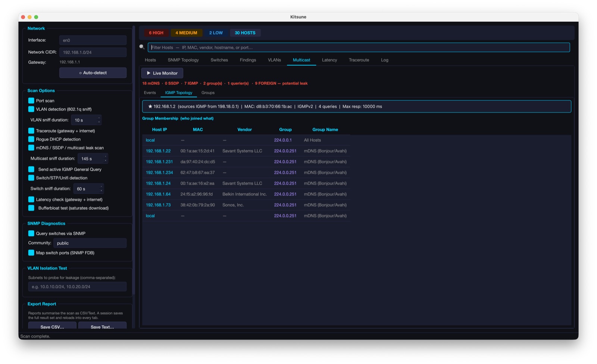Toggle Bufferbloat test checkbox

pos(31,208)
